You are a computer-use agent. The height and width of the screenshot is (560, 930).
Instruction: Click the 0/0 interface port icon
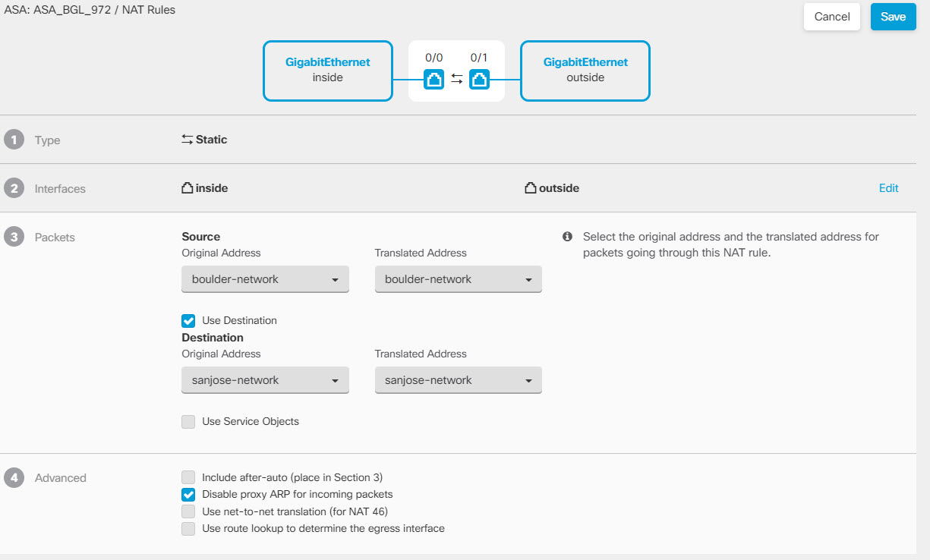(x=433, y=79)
